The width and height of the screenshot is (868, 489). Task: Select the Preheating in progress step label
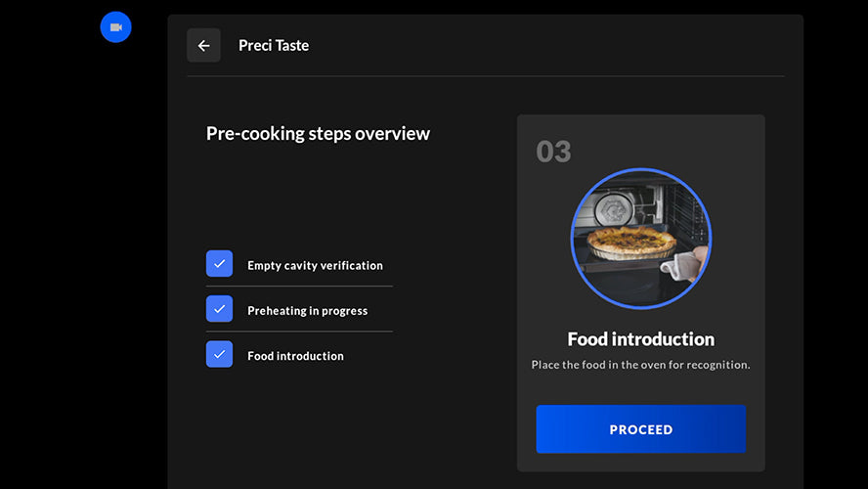[307, 311]
